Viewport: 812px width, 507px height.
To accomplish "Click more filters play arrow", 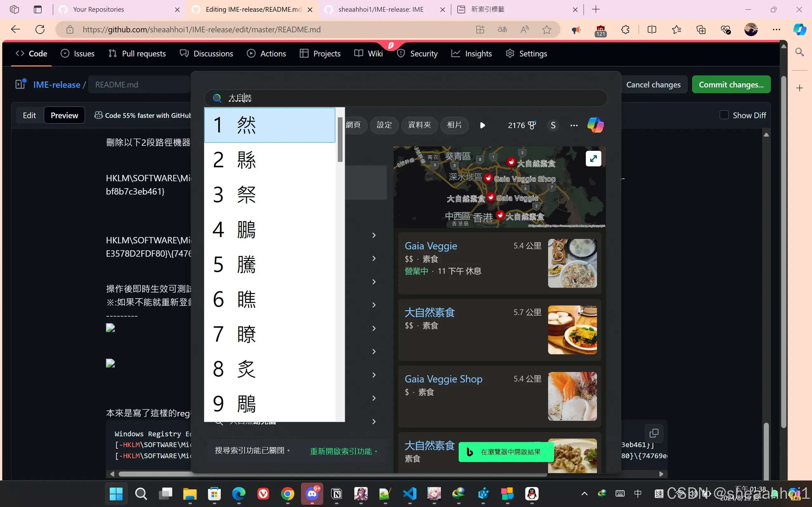I will [x=482, y=125].
